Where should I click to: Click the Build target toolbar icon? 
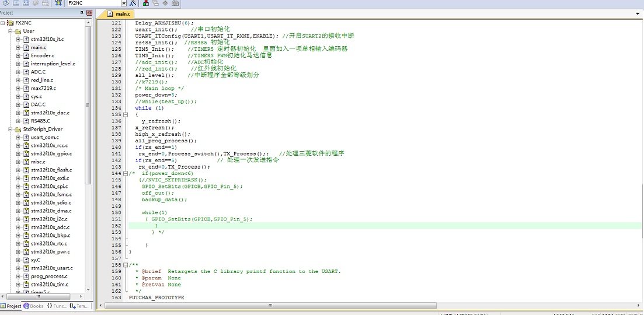(16, 2)
